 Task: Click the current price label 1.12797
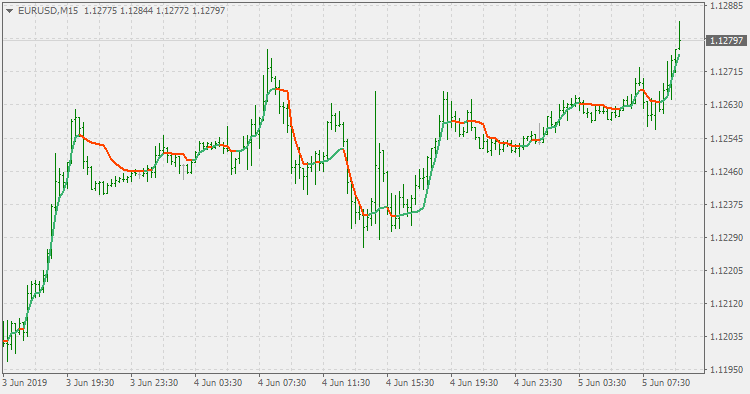pyautogui.click(x=726, y=41)
